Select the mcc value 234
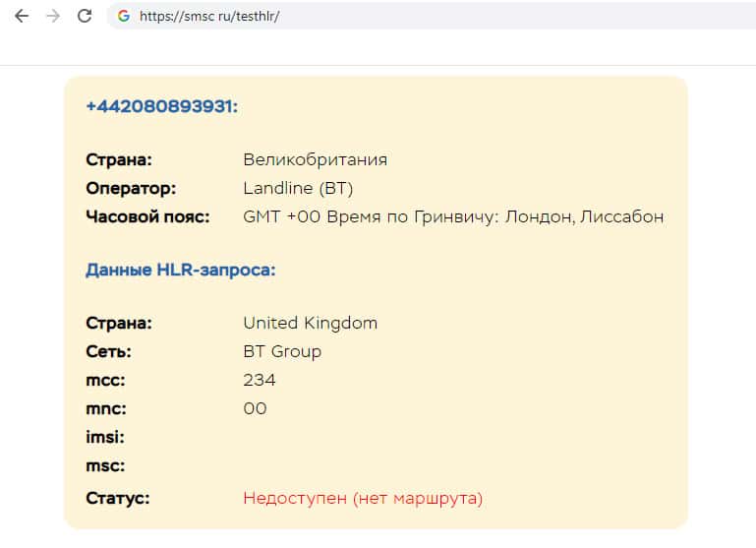 (260, 380)
